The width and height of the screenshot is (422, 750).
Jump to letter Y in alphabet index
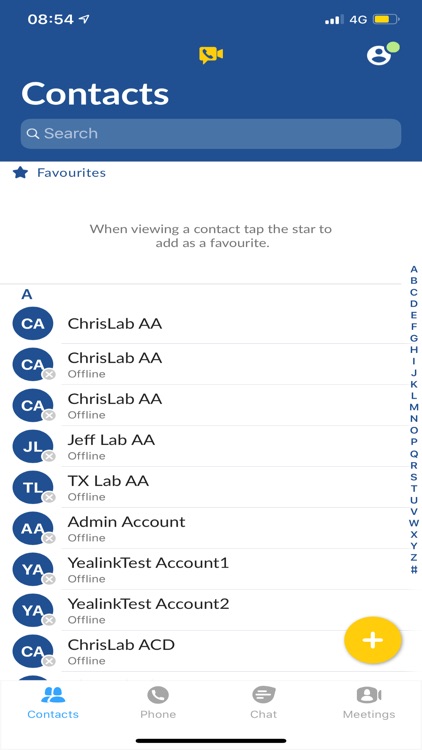414,546
